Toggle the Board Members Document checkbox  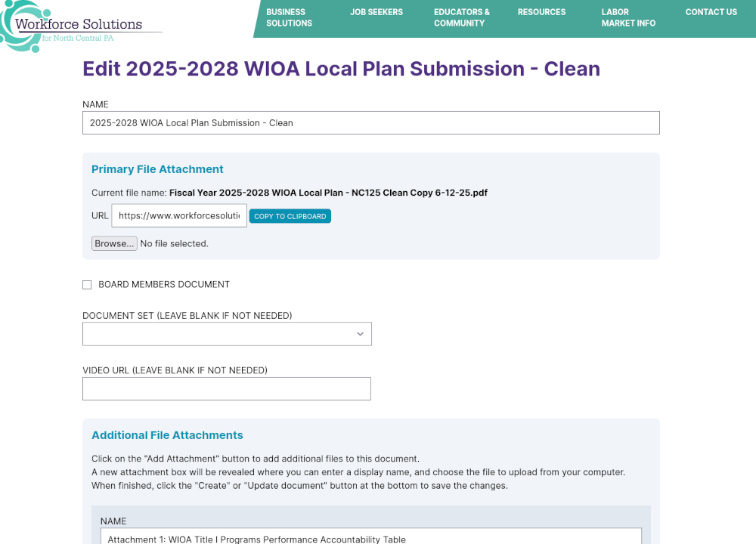[87, 285]
